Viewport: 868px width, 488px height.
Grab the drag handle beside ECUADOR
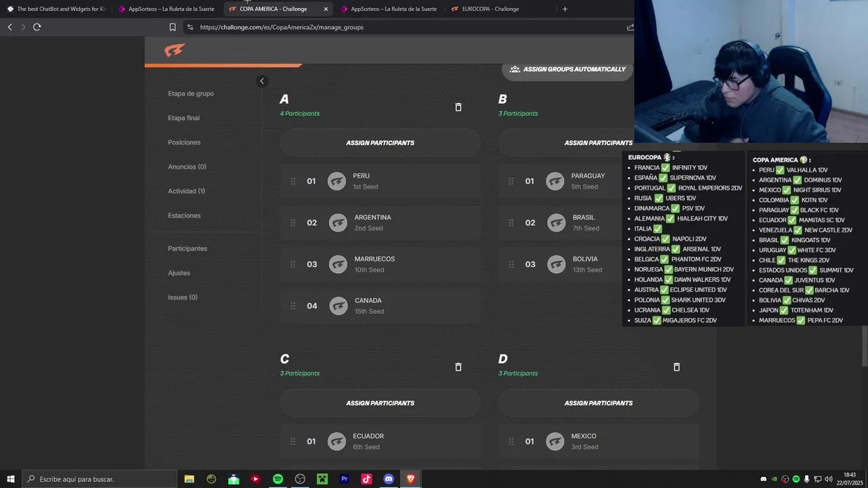[293, 441]
